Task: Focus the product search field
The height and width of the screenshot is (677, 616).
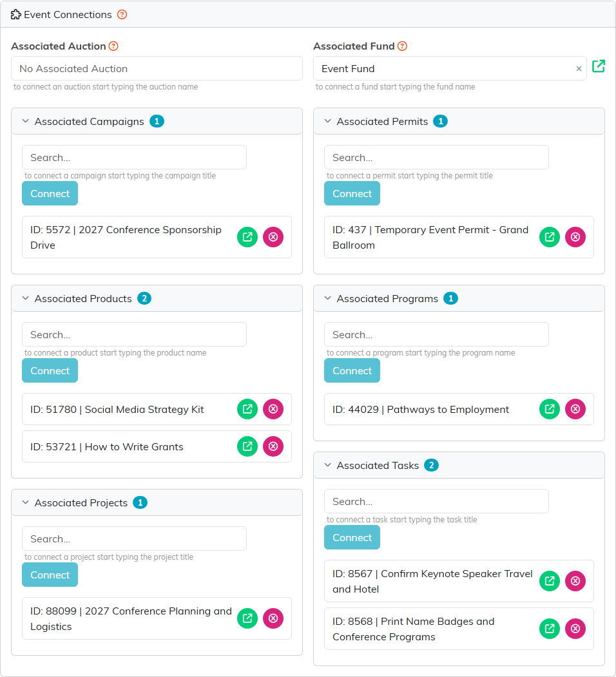Action: click(x=134, y=334)
